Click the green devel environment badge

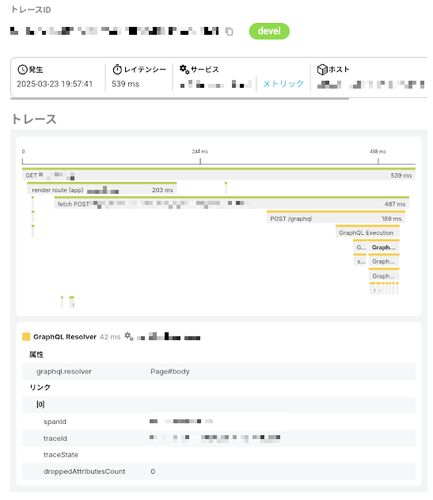[269, 31]
